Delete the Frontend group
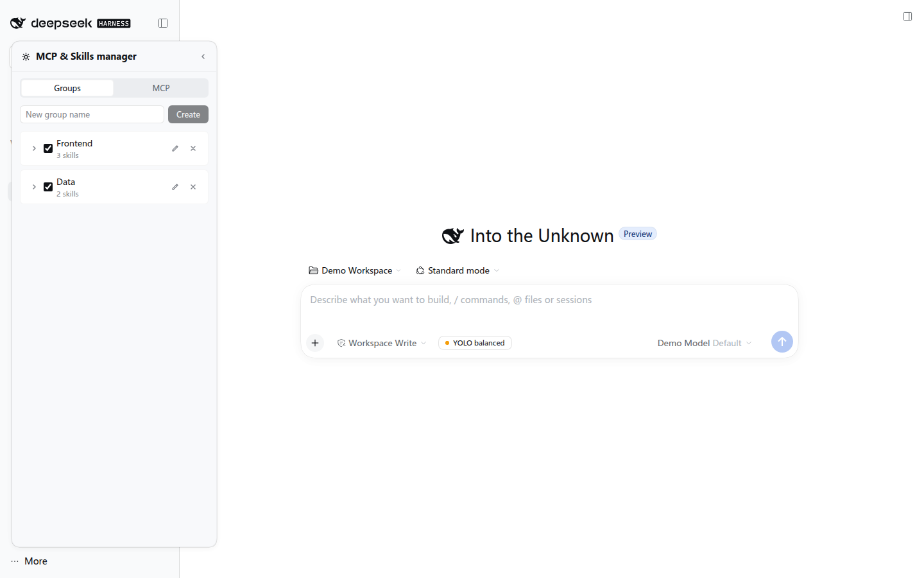 click(x=193, y=148)
